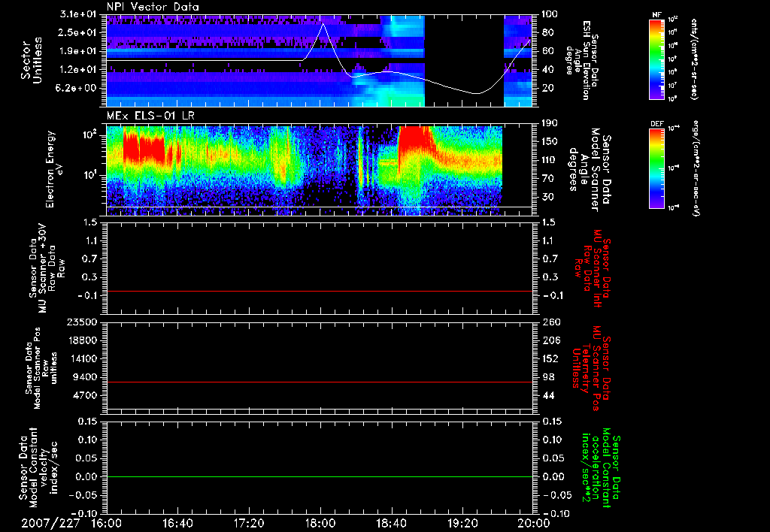Click the "NPI Vector Data" panel title

(153, 7)
